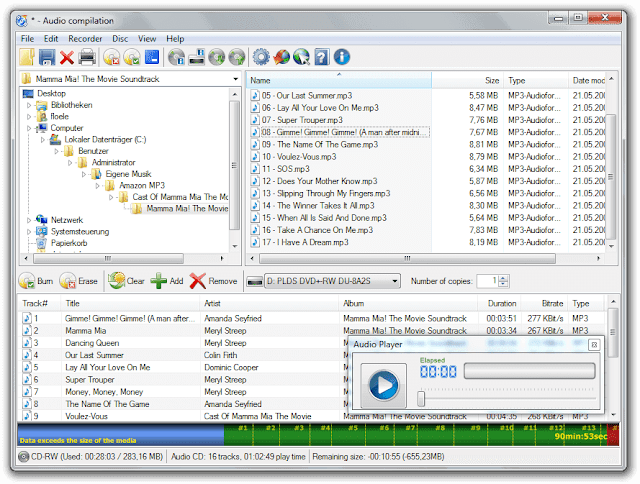
Task: Click the Audio Player progress bar
Action: click(530, 371)
